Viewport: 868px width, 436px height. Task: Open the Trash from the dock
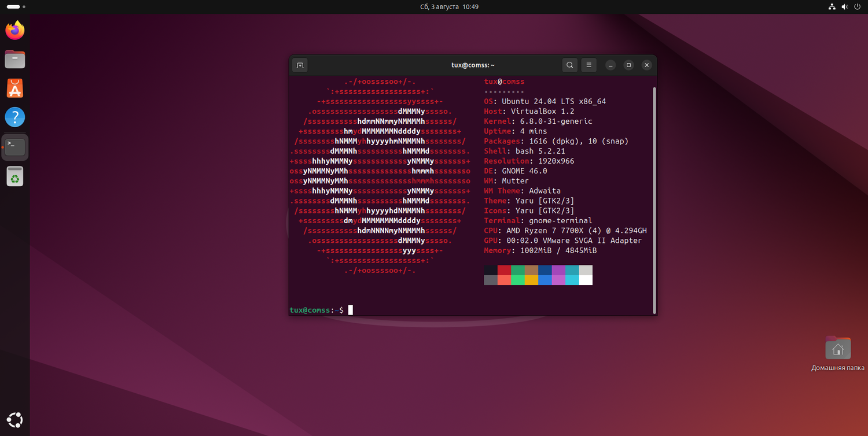click(15, 176)
